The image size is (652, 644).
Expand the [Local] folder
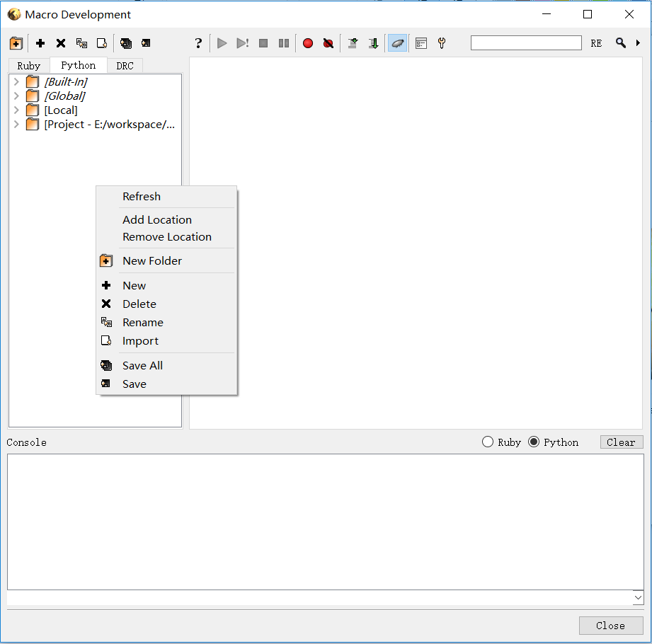coord(16,110)
